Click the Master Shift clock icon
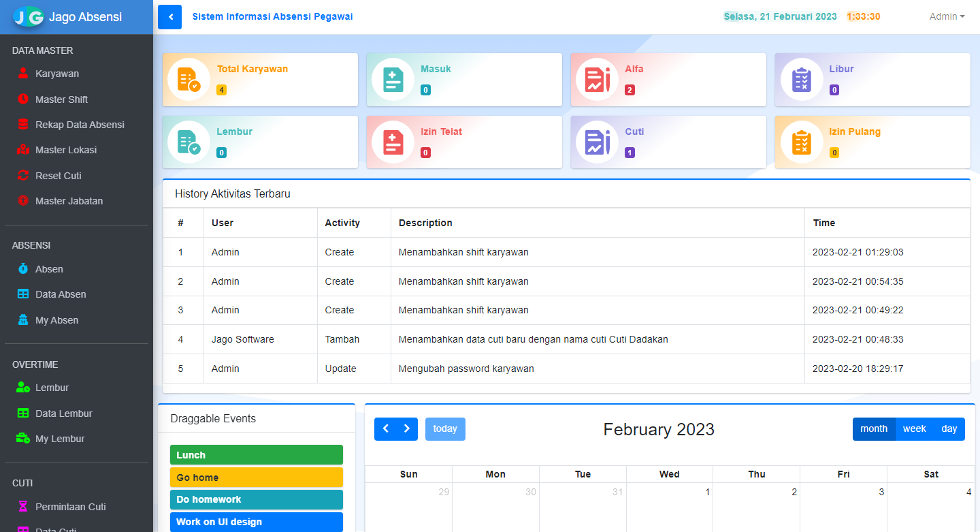Screen dimensions: 980x532 pyautogui.click(x=23, y=99)
